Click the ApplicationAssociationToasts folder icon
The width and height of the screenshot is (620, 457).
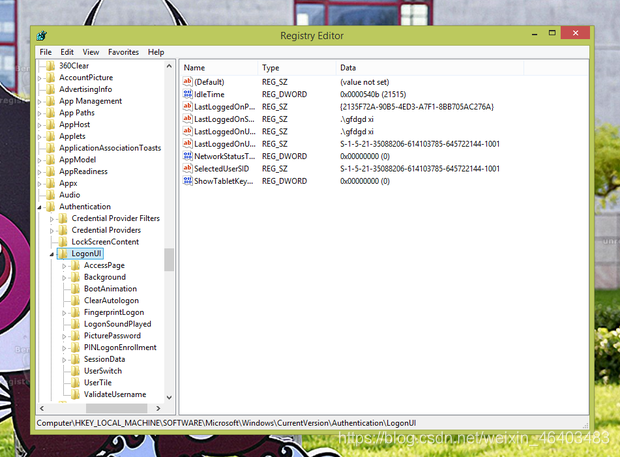[51, 148]
